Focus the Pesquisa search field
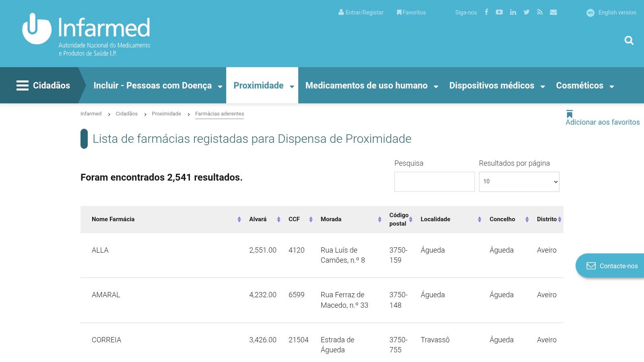The image size is (644, 362). pyautogui.click(x=435, y=182)
